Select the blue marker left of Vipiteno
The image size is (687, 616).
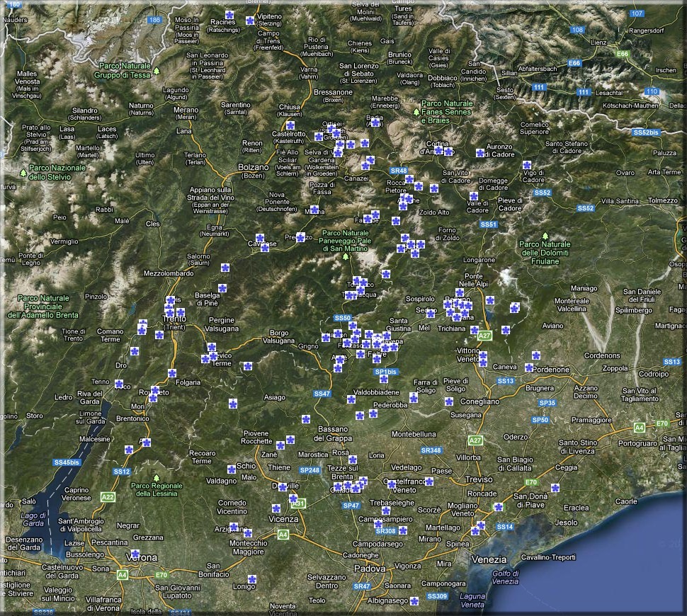pos(250,20)
